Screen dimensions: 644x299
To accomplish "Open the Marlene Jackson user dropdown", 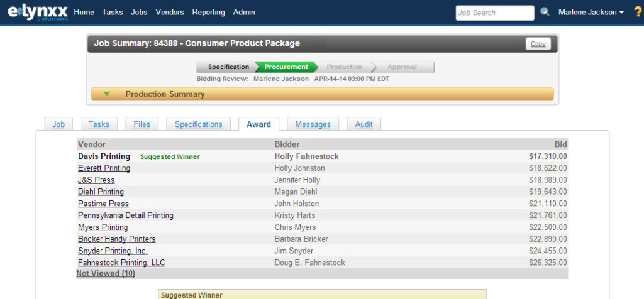I will click(591, 13).
